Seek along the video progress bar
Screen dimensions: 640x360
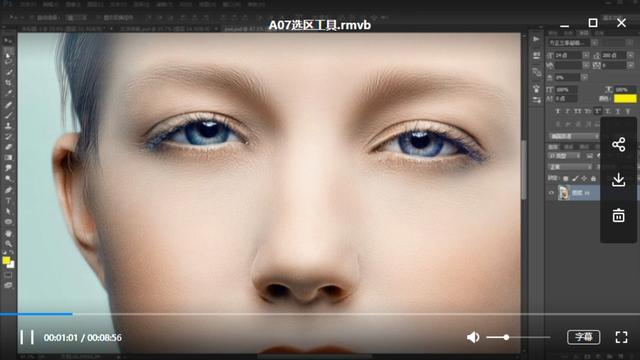click(x=320, y=314)
